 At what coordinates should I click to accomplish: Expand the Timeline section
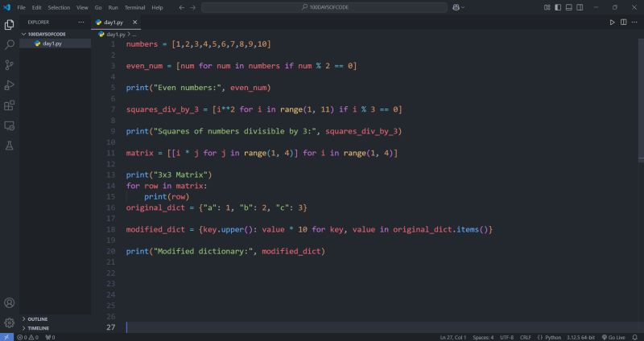coord(38,328)
